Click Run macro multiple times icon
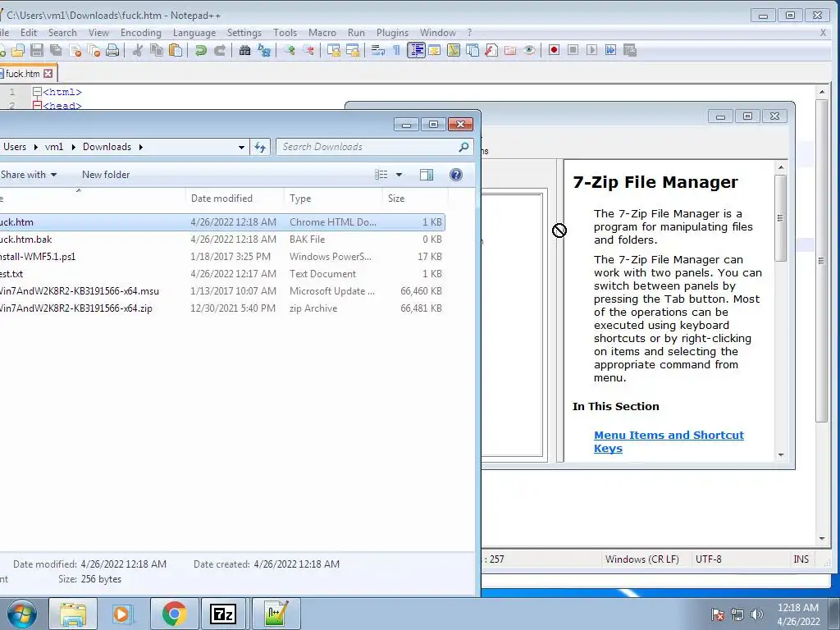The height and width of the screenshot is (630, 840). click(610, 50)
